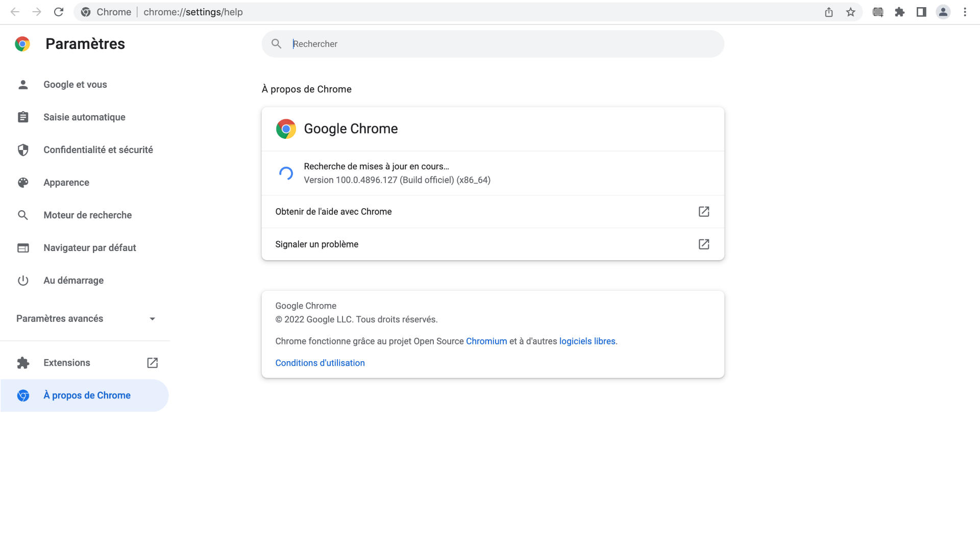Screen dimensions: 980x551
Task: Click the update-check spinner
Action: point(286,173)
